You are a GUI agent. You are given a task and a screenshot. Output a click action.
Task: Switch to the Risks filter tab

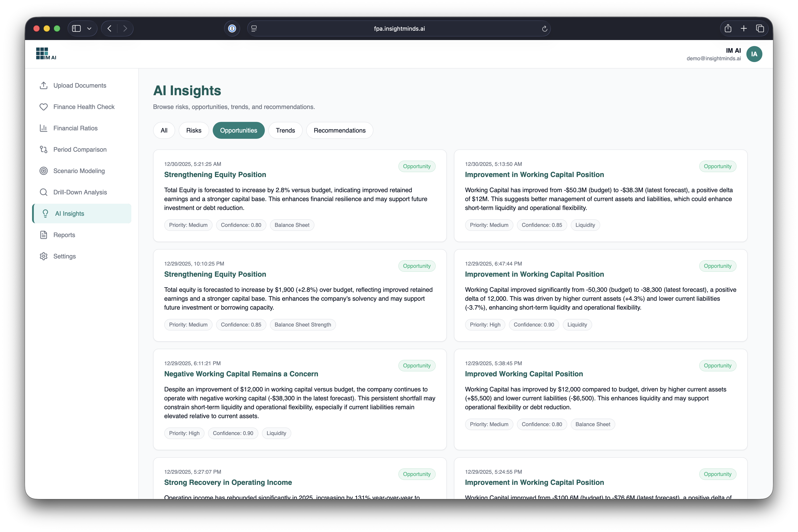[193, 130]
